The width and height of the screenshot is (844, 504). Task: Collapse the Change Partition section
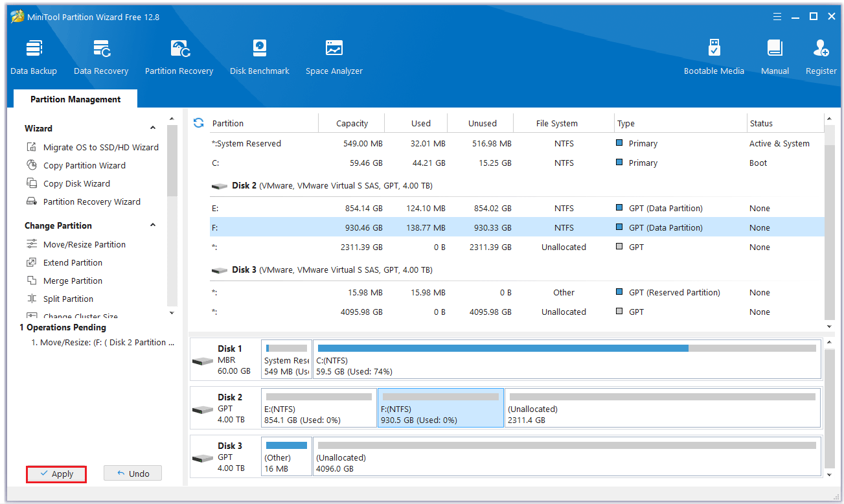pyautogui.click(x=153, y=225)
